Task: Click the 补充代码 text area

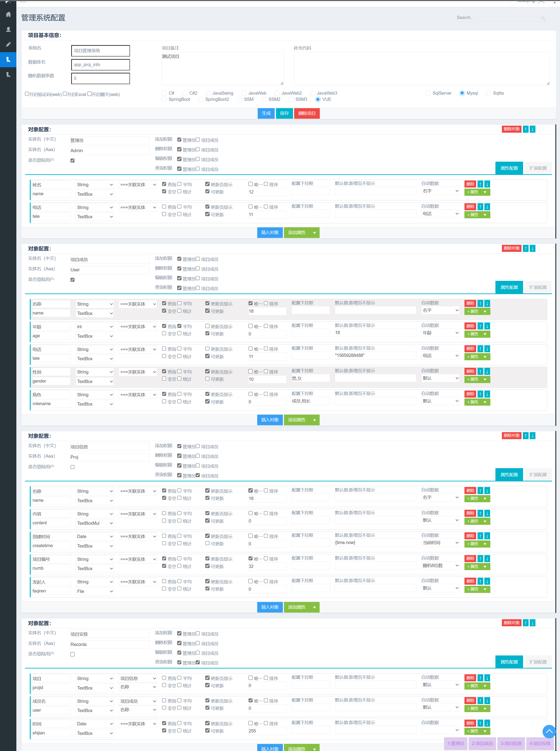Action: 421,69
